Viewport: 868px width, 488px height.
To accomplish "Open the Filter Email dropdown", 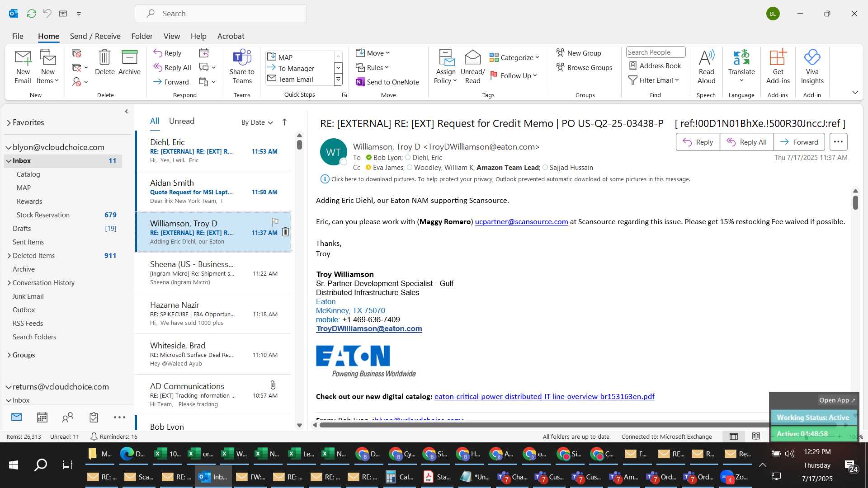I will click(654, 80).
